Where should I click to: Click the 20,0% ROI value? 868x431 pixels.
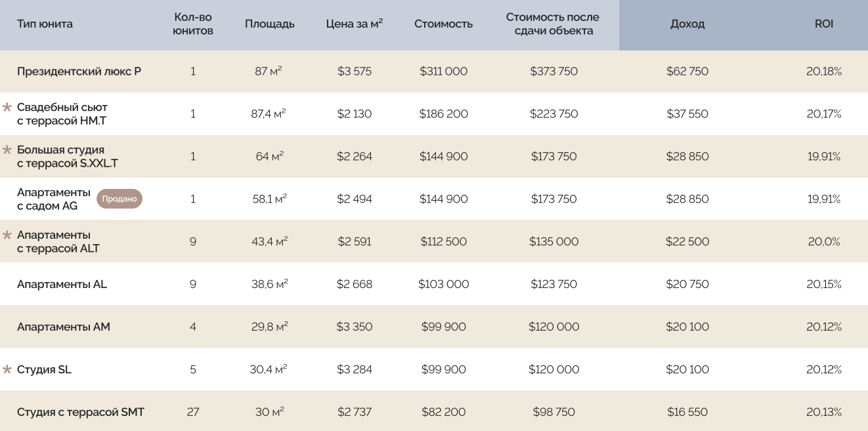point(824,241)
